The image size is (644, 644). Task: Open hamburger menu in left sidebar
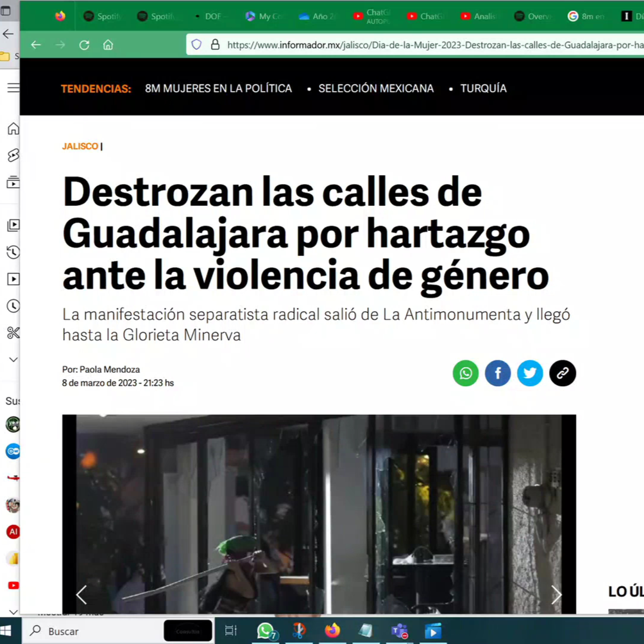13,88
